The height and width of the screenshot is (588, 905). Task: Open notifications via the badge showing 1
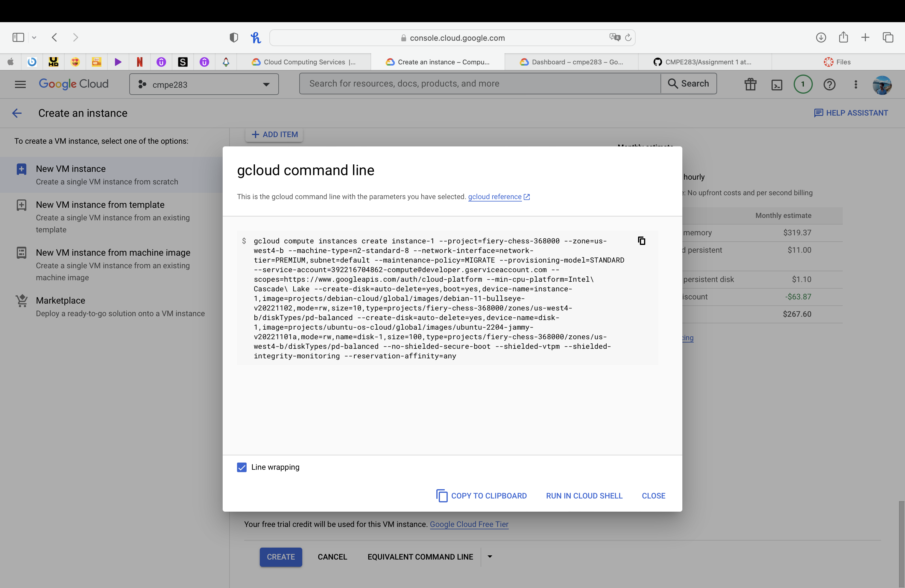[803, 84]
